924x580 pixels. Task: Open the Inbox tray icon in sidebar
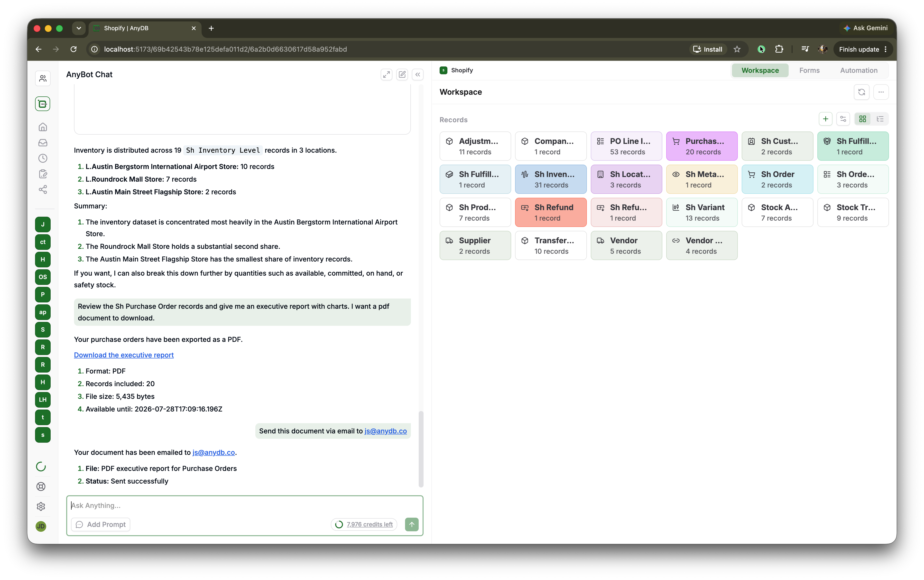pyautogui.click(x=43, y=142)
